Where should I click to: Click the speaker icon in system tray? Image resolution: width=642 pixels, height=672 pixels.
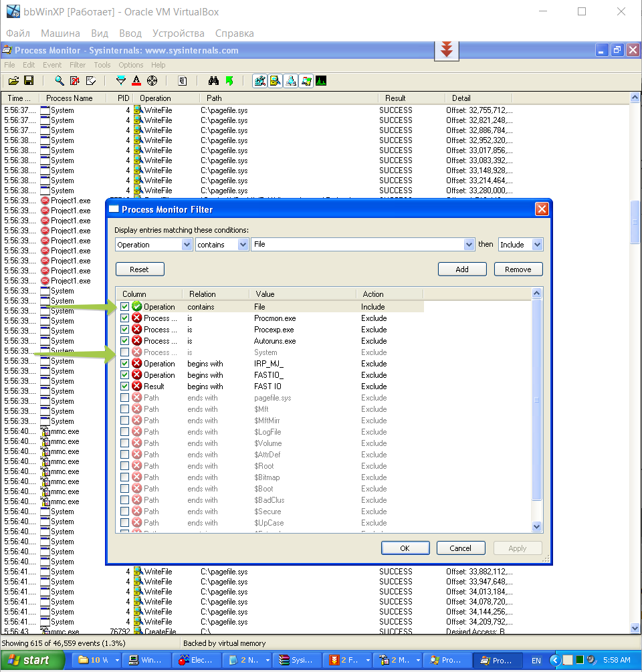tap(591, 660)
